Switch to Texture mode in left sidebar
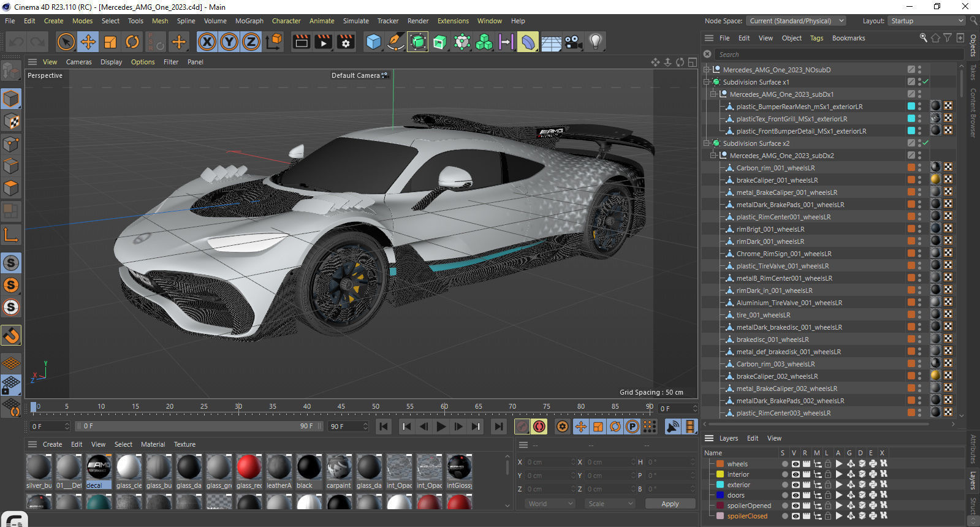 pyautogui.click(x=11, y=121)
